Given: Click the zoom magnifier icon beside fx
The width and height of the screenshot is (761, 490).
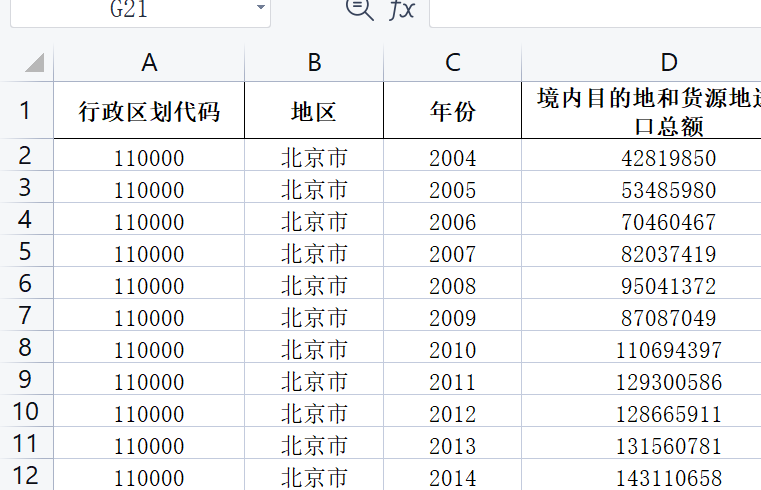Looking at the screenshot, I should [x=359, y=9].
